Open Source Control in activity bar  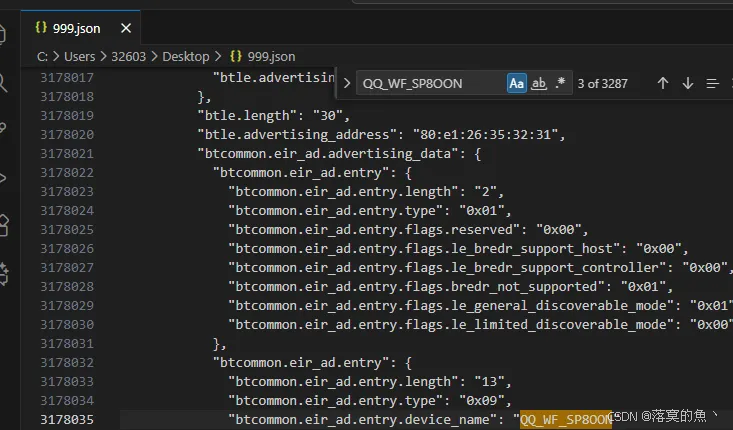pos(3,129)
